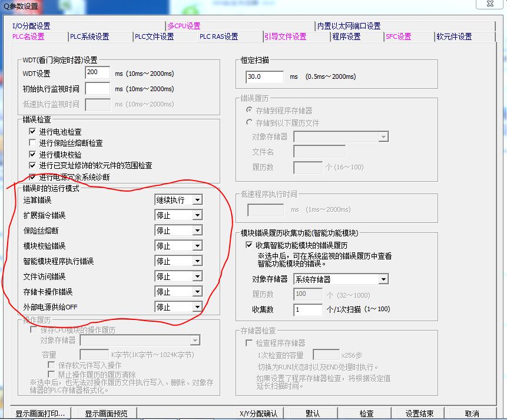Click the 设置结束 button
507x420 pixels.
point(419,414)
